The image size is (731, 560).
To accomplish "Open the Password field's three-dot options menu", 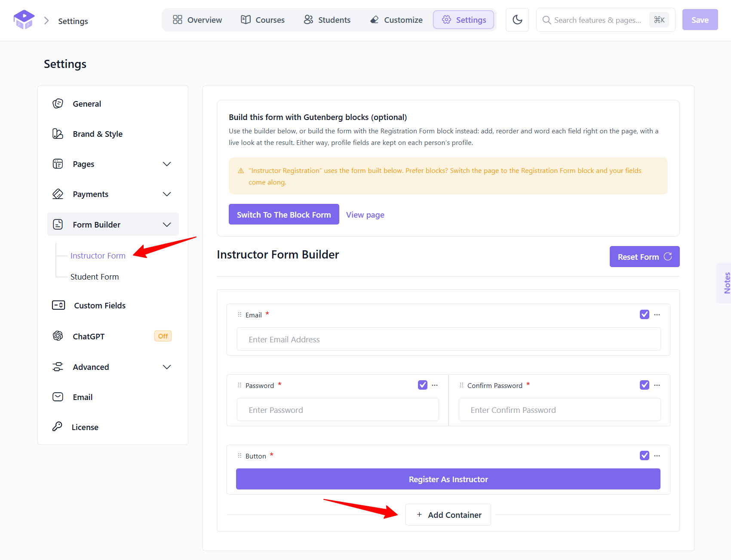I will [435, 385].
